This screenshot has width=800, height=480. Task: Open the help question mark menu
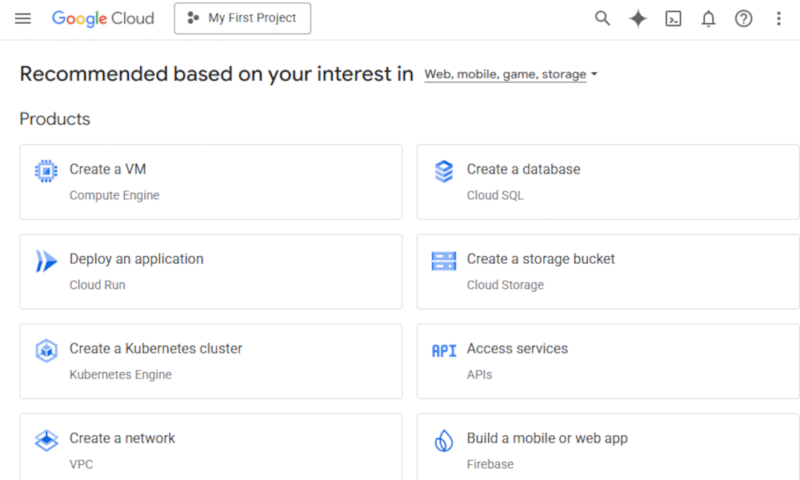pyautogui.click(x=743, y=19)
